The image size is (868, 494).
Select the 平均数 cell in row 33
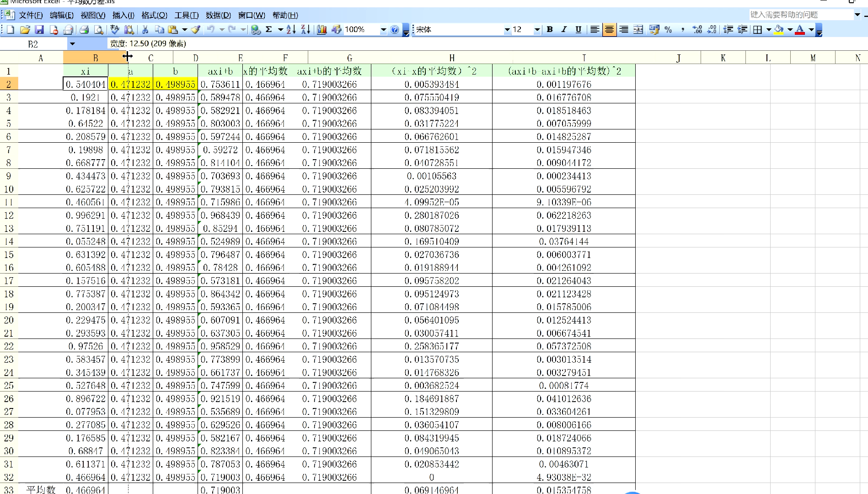pos(41,489)
